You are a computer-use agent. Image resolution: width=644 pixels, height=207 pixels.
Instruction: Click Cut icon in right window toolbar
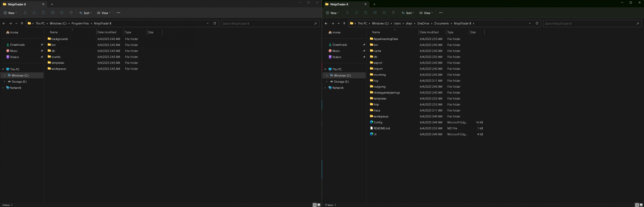tap(347, 13)
